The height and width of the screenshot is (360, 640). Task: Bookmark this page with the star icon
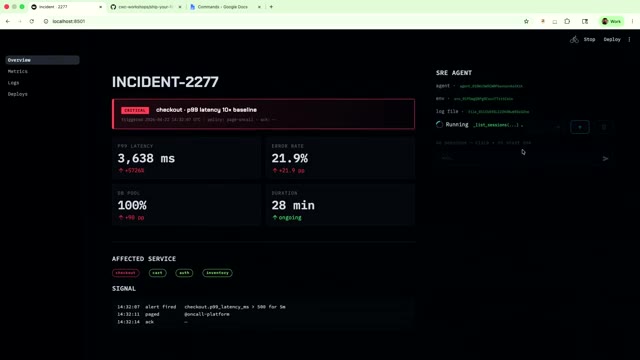pyautogui.click(x=526, y=21)
